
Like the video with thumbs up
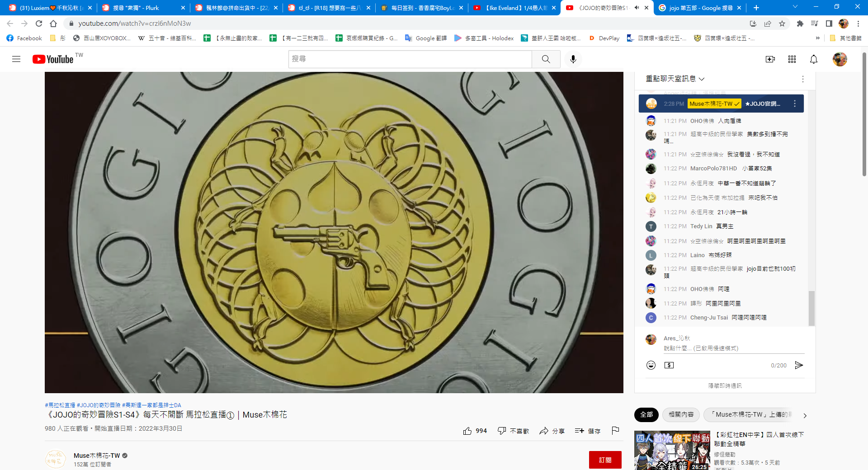475,431
